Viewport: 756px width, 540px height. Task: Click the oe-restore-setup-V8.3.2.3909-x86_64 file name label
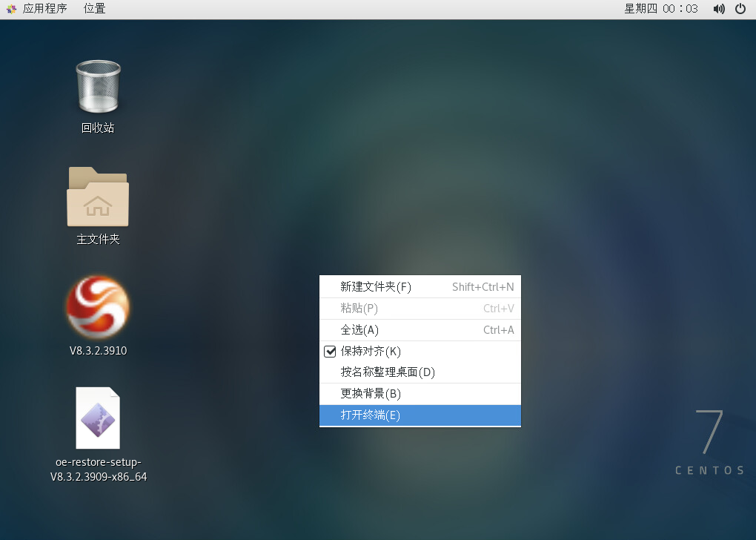coord(99,470)
